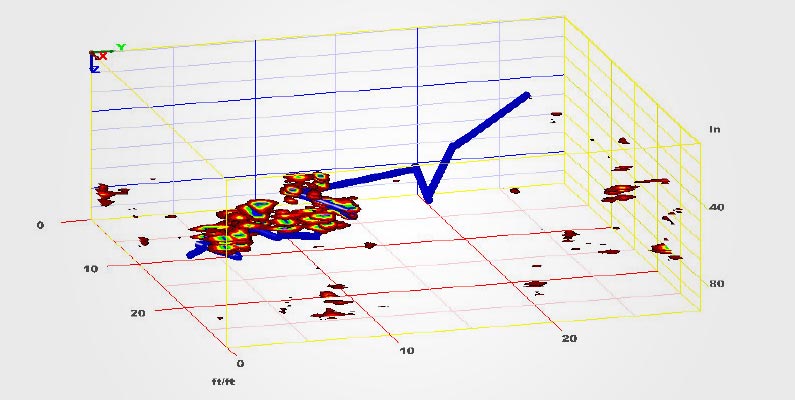795x400 pixels.
Task: Click the 20 label on the front axis
Action: (x=569, y=339)
